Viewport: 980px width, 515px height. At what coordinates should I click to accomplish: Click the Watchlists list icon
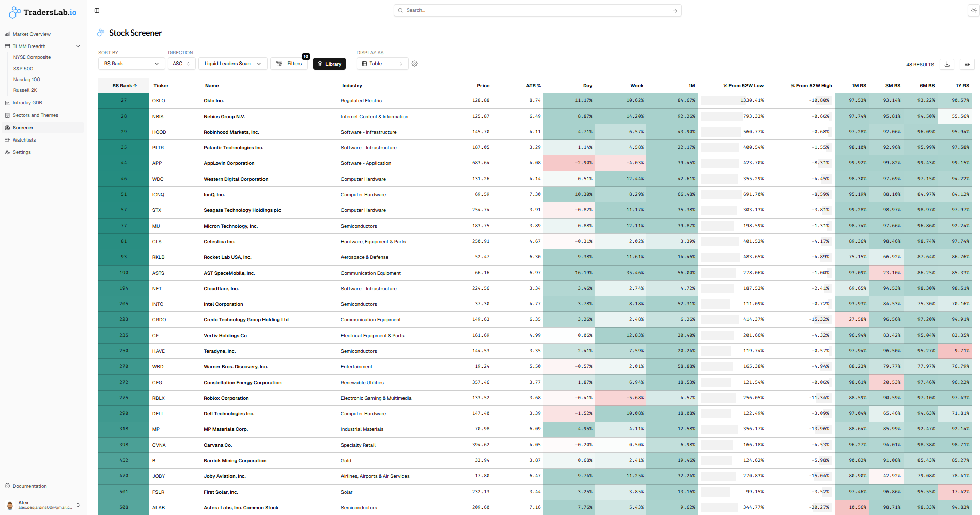[7, 140]
